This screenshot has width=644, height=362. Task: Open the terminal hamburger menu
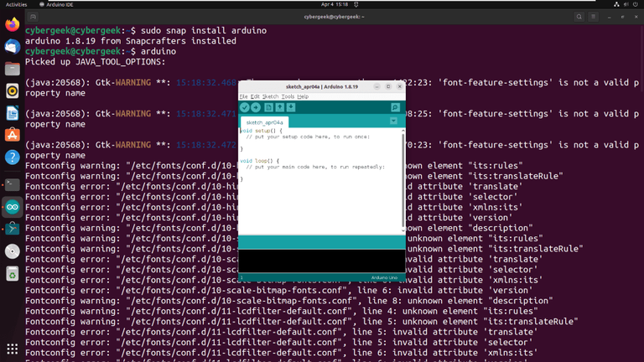tap(593, 17)
